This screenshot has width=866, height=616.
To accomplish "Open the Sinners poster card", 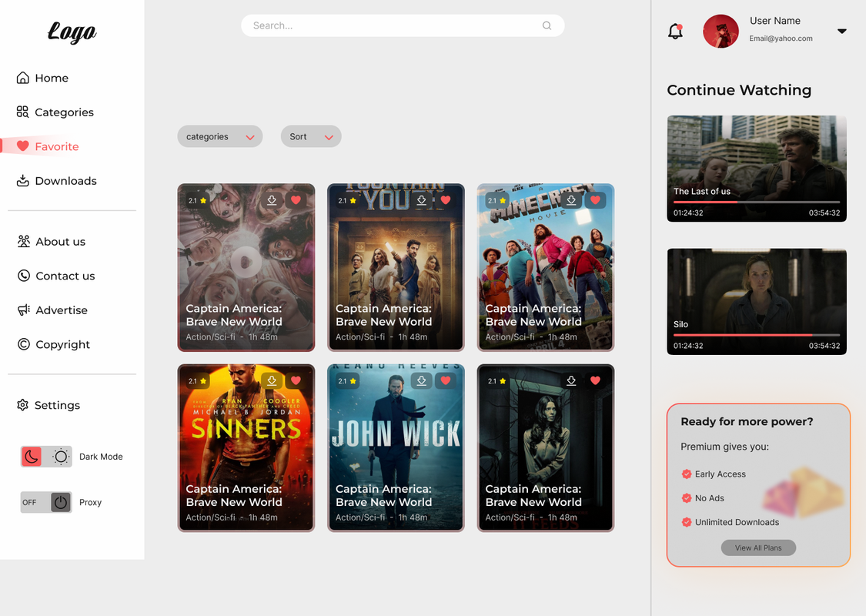I will click(x=246, y=448).
